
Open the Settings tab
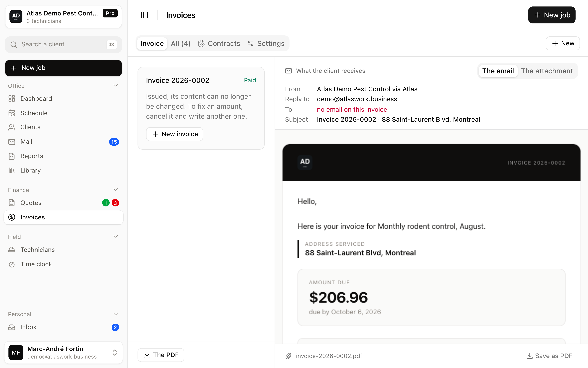point(266,44)
